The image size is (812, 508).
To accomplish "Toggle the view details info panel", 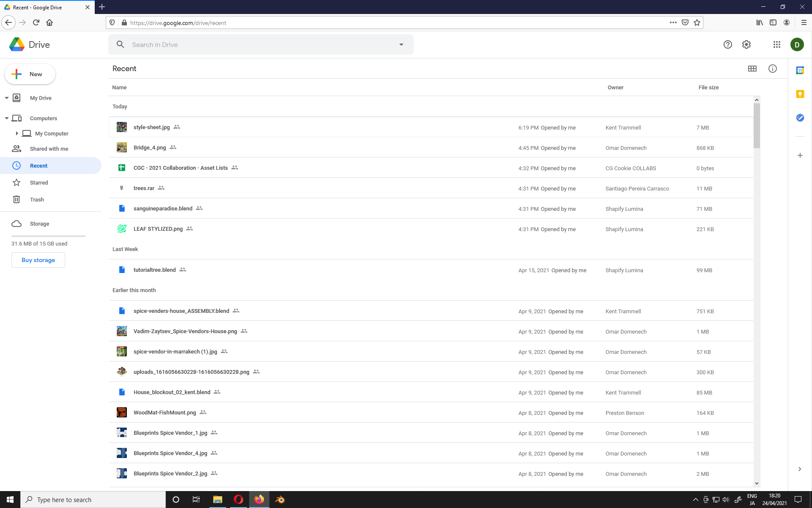I will click(772, 69).
